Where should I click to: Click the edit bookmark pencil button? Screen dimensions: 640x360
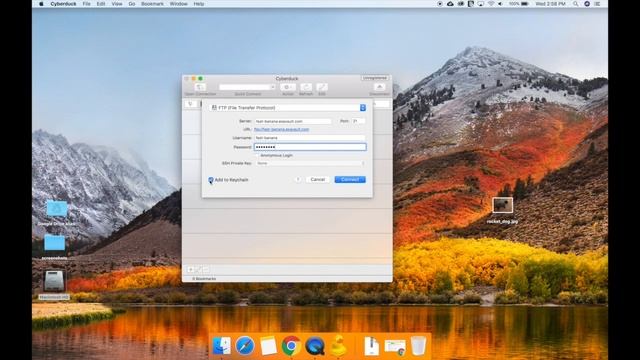pyautogui.click(x=199, y=269)
